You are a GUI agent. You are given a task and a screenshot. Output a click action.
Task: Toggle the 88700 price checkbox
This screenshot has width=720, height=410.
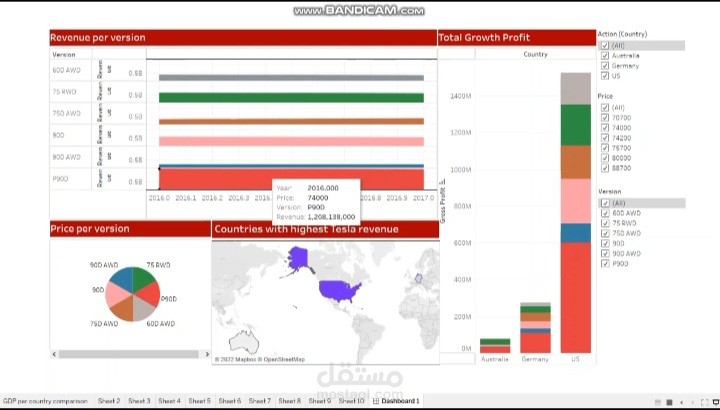605,168
